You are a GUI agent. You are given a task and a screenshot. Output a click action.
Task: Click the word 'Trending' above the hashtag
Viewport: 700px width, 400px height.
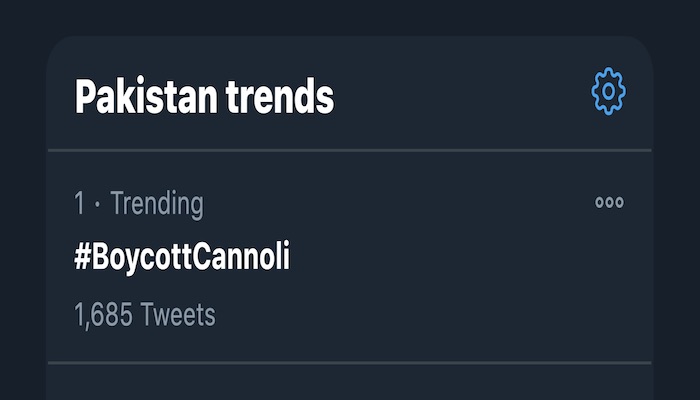click(x=157, y=204)
